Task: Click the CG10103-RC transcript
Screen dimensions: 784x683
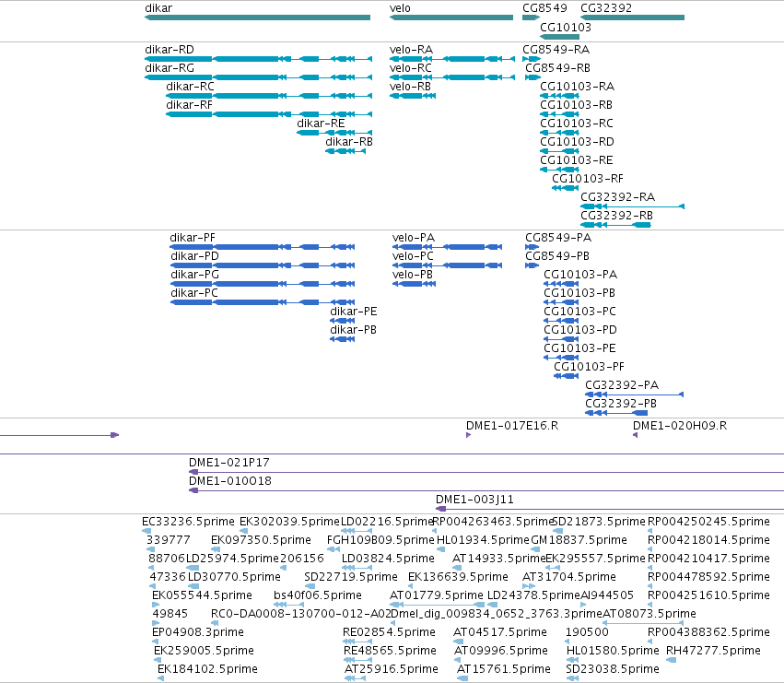Action: point(559,133)
